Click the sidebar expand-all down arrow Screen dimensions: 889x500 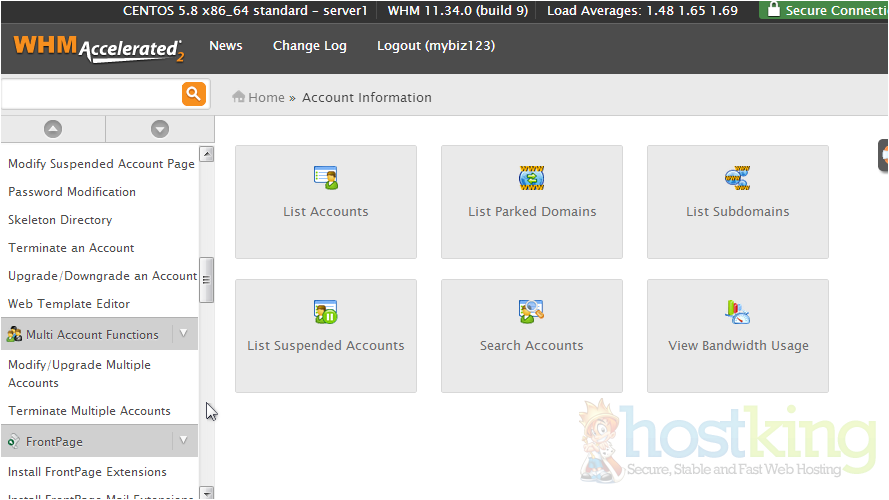pyautogui.click(x=159, y=129)
